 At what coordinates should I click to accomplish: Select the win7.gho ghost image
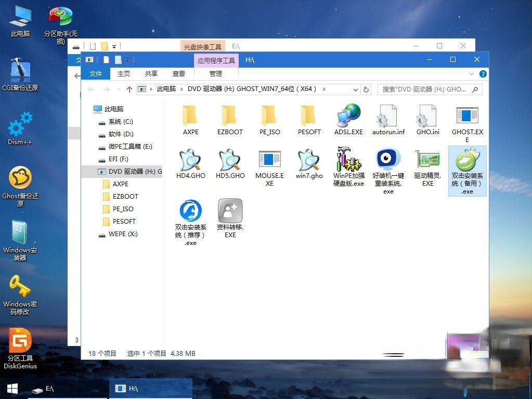tap(309, 166)
